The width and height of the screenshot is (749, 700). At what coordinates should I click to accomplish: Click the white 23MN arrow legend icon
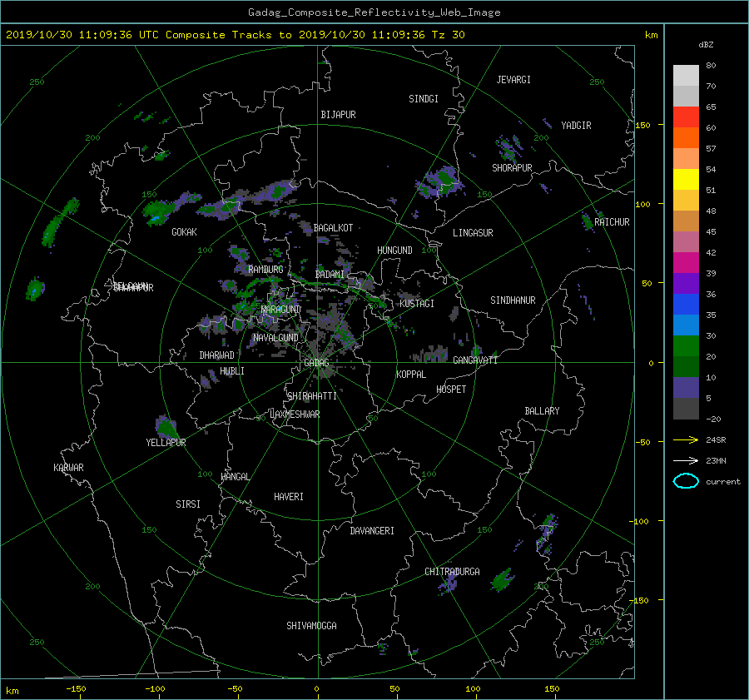(686, 460)
